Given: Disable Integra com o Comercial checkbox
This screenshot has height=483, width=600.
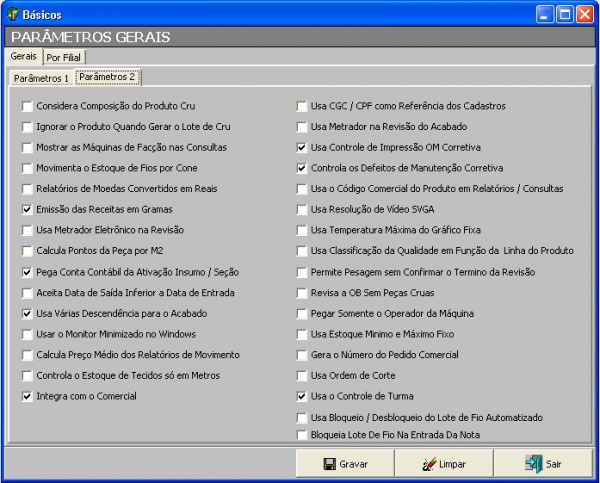Looking at the screenshot, I should (x=27, y=396).
